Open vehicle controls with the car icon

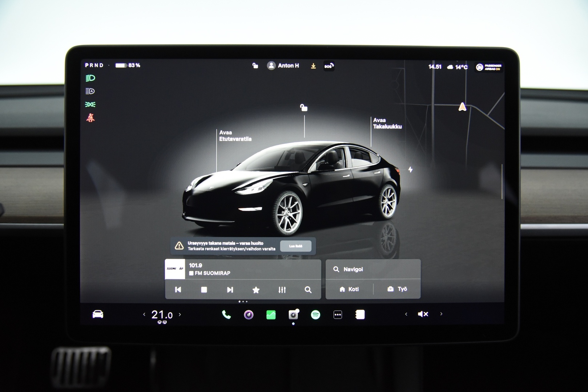(x=98, y=314)
